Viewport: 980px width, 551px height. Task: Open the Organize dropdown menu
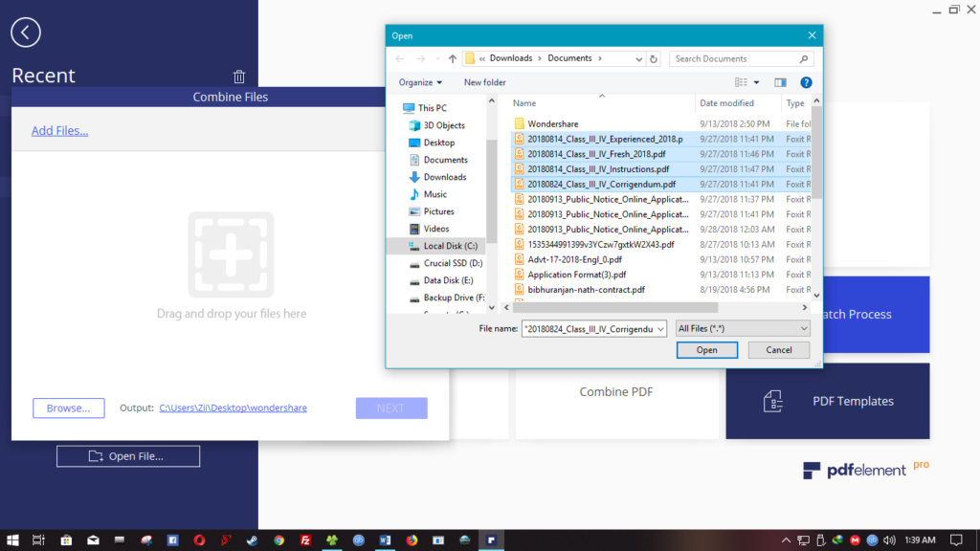(x=420, y=82)
